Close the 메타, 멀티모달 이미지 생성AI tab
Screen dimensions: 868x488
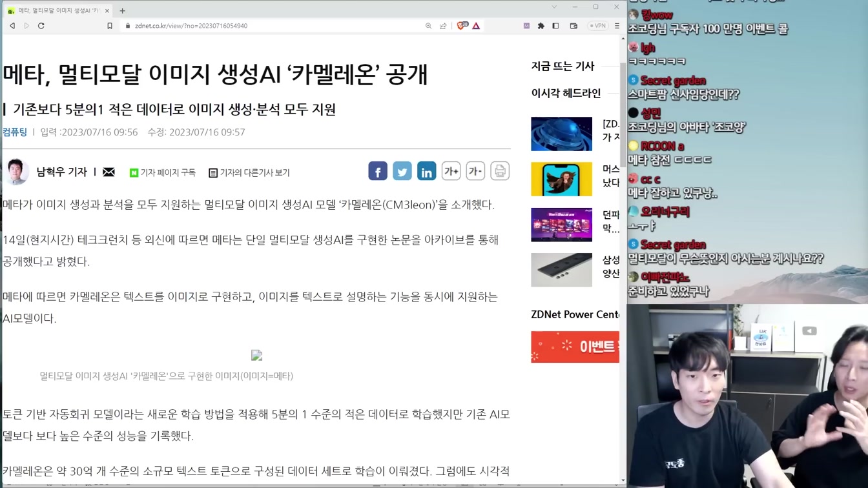coord(107,10)
